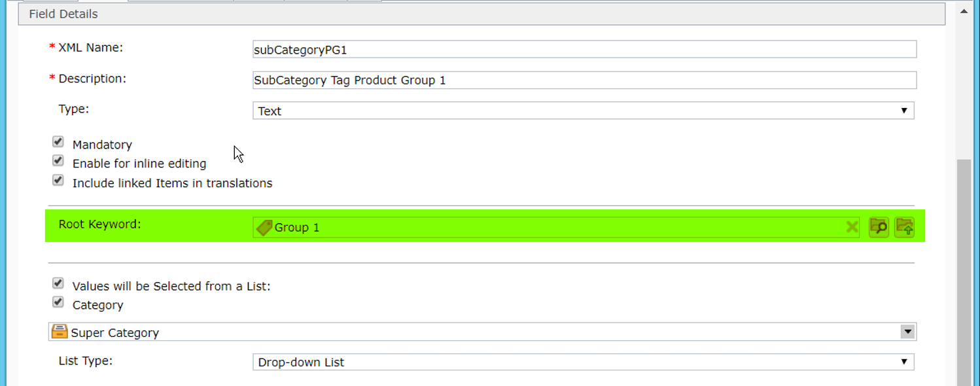Toggle Include linked Items in translations
The width and height of the screenshot is (980, 386).
tap(58, 180)
